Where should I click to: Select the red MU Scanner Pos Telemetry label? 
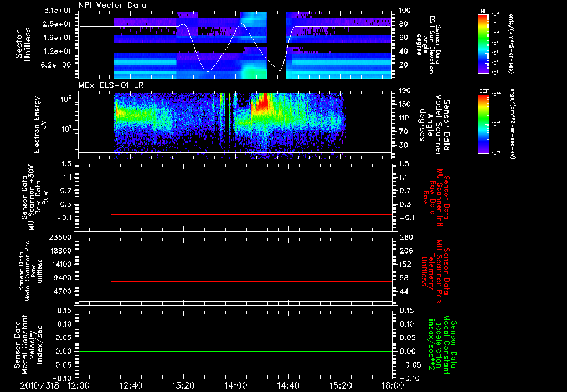coord(436,271)
